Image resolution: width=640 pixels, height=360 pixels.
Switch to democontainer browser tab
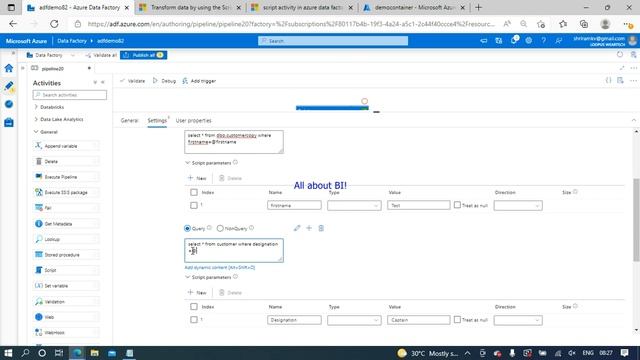(414, 7)
